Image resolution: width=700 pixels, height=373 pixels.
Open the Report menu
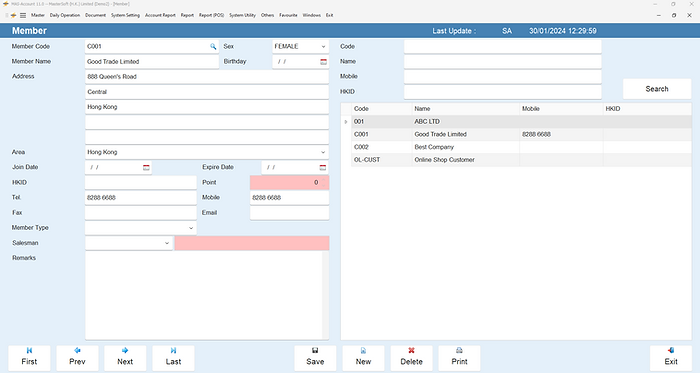tap(187, 15)
